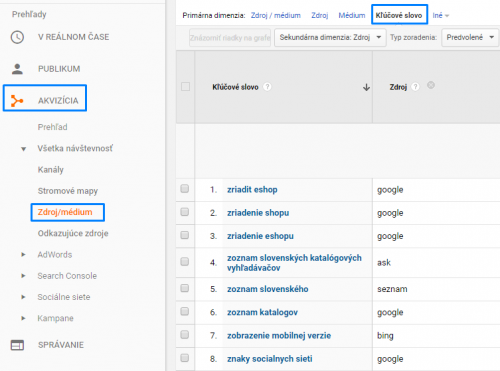Viewport: 500px width, 371px height.
Task: Open keyword link zriadenie shopu
Action: click(x=258, y=213)
